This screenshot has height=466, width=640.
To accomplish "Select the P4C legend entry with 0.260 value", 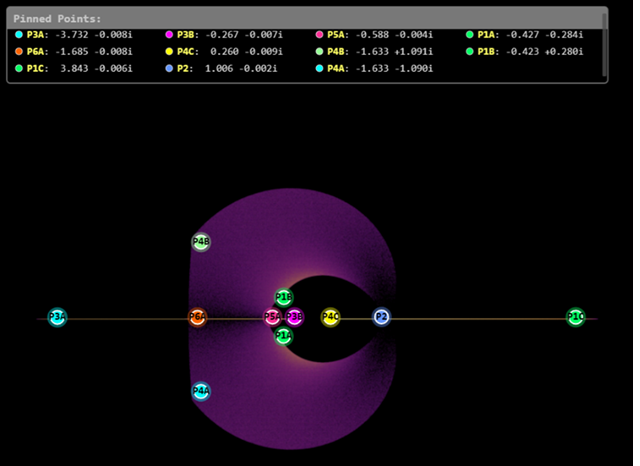I will point(227,51).
